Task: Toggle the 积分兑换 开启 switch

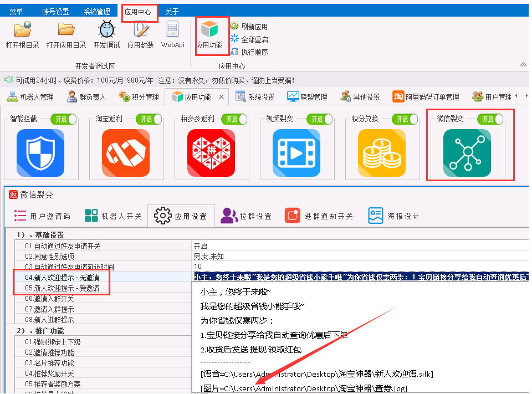Action: 405,119
